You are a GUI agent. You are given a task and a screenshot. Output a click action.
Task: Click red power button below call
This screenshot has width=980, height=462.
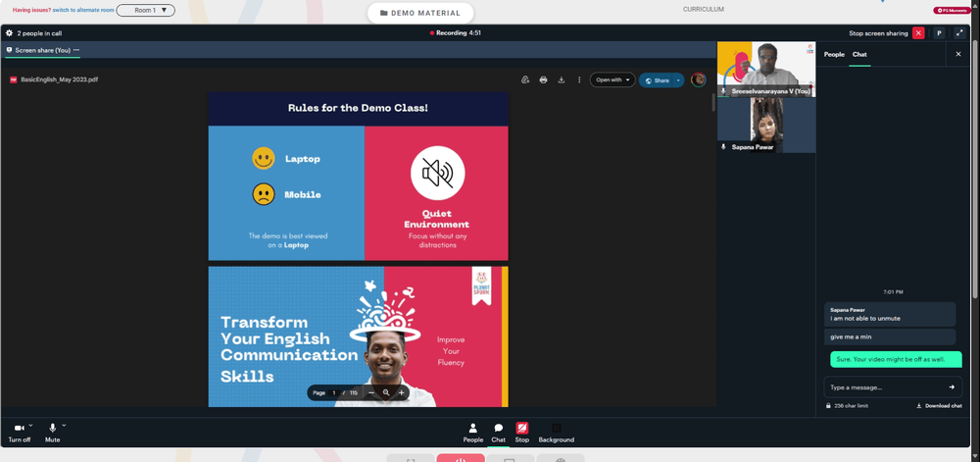click(460, 458)
